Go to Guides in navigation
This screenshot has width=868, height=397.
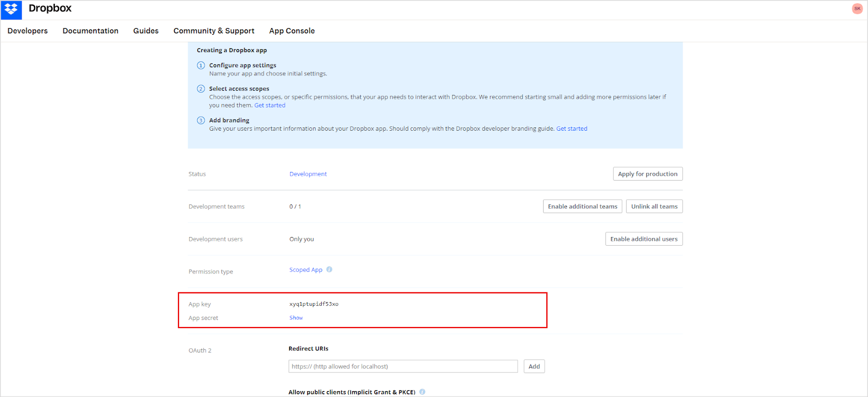[146, 31]
